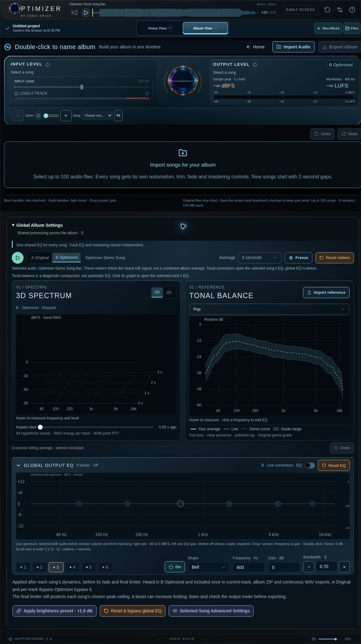Open the Choose song dropdown
This screenshot has width=361, height=644.
coord(97,116)
